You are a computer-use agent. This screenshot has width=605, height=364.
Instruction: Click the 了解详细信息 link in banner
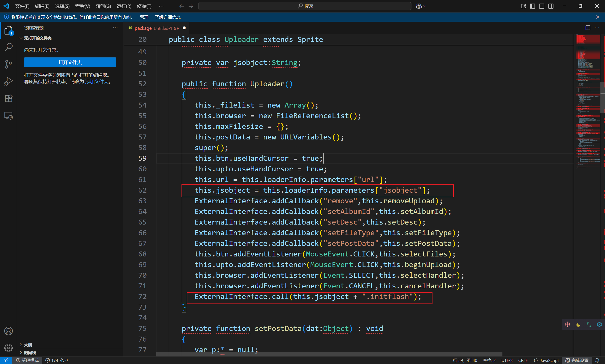coord(168,17)
